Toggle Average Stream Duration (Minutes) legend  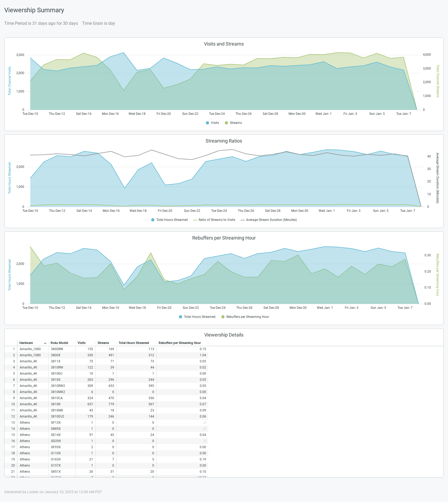[x=269, y=220]
